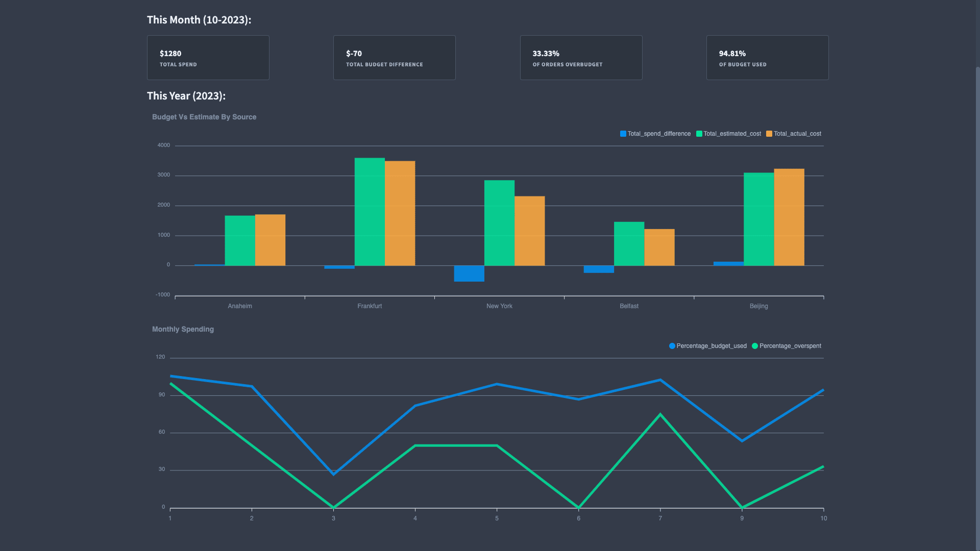The width and height of the screenshot is (980, 551).
Task: Click blue line peak at month 7
Action: [660, 380]
